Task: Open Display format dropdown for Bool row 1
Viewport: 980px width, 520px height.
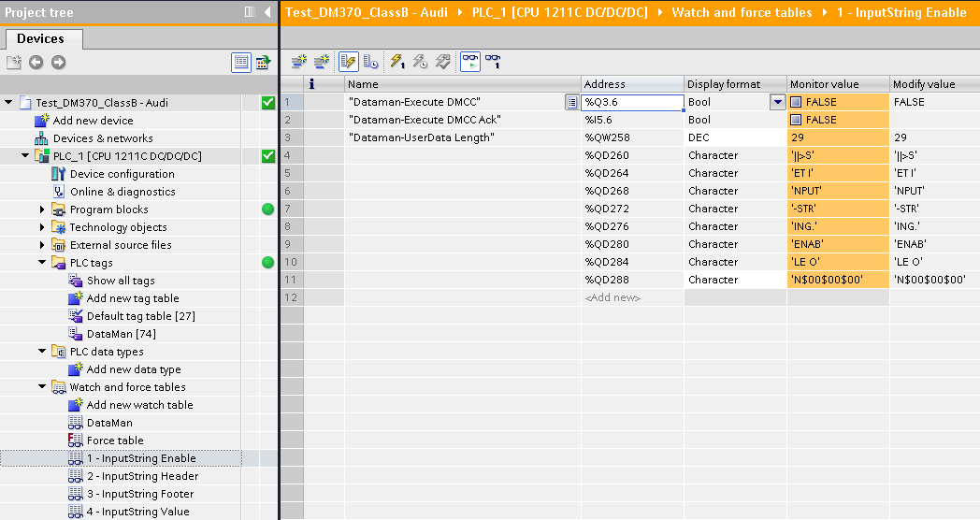Action: click(776, 103)
